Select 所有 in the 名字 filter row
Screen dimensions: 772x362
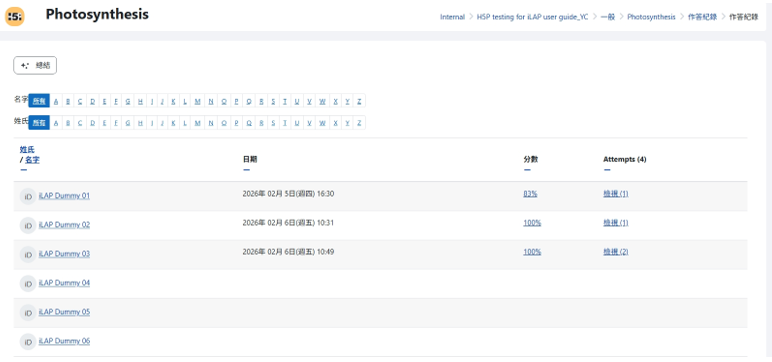[39, 101]
